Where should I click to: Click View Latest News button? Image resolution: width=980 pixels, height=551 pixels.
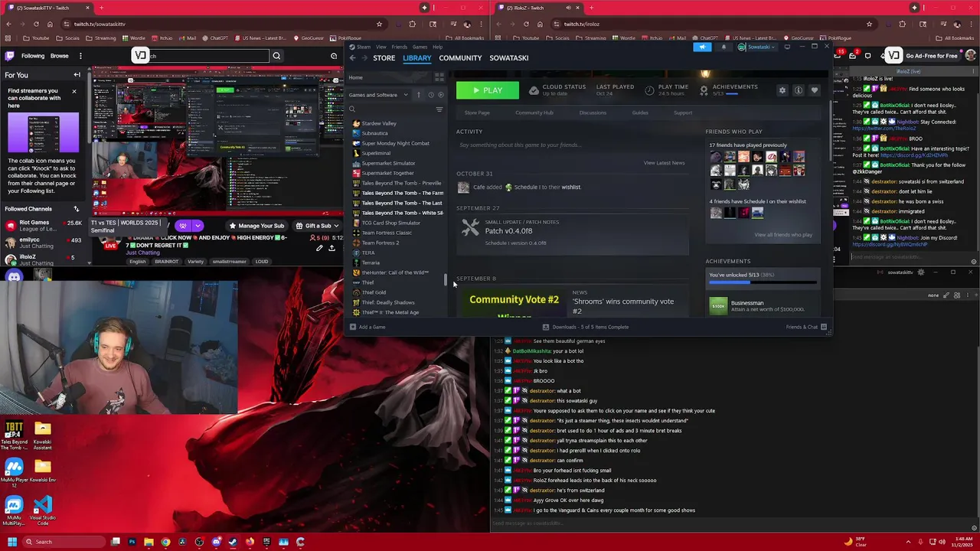coord(664,163)
